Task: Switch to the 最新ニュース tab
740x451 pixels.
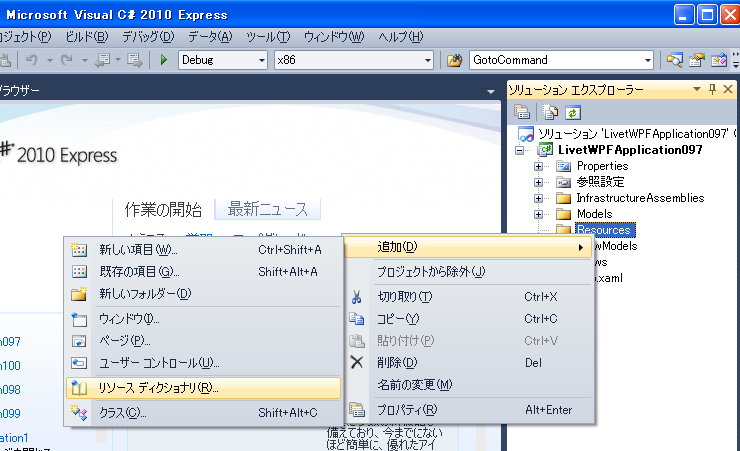Action: pyautogui.click(x=268, y=209)
